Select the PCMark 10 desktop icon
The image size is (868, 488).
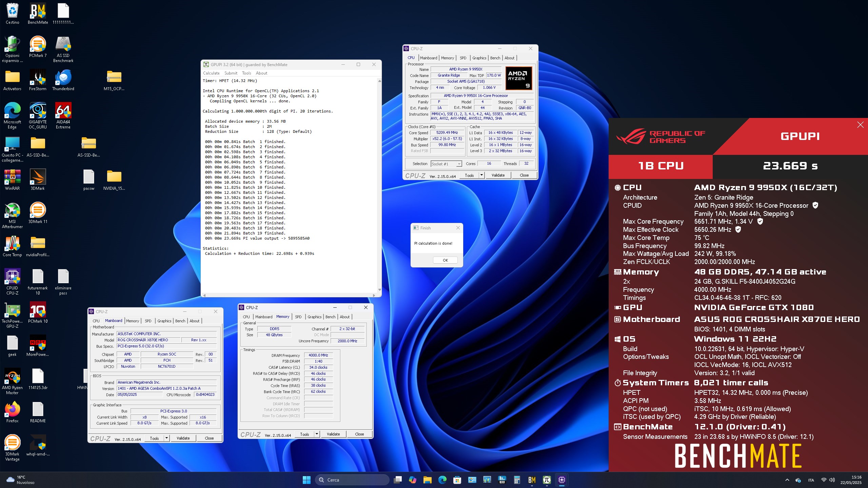point(38,312)
